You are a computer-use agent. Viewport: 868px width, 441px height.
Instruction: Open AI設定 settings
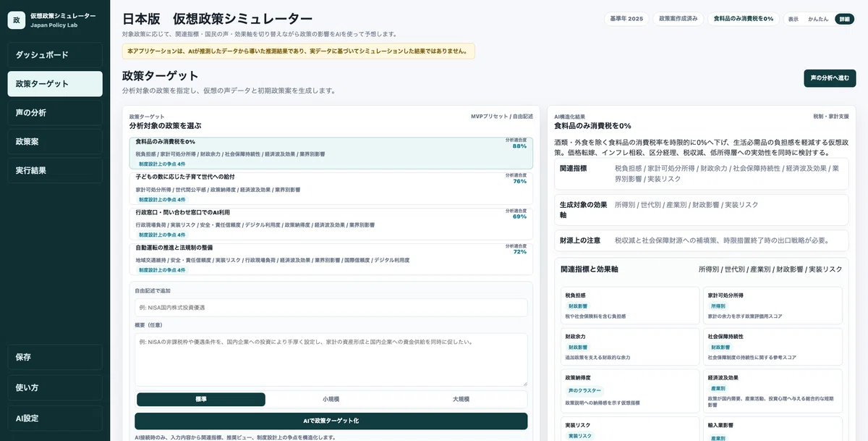[x=55, y=418]
